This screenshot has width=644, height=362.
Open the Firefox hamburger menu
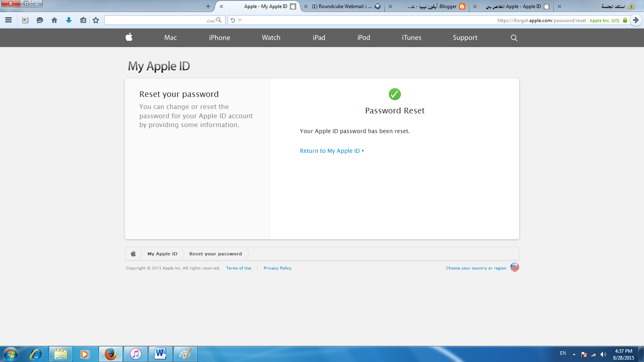pos(8,20)
